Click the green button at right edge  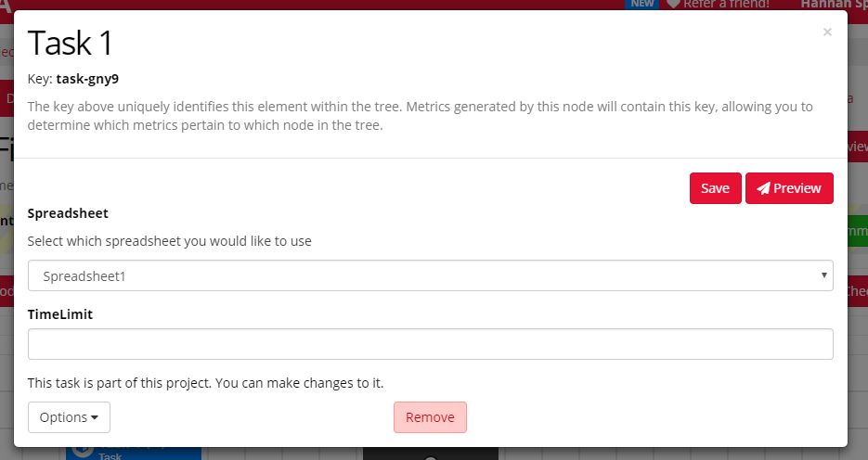coord(857,230)
